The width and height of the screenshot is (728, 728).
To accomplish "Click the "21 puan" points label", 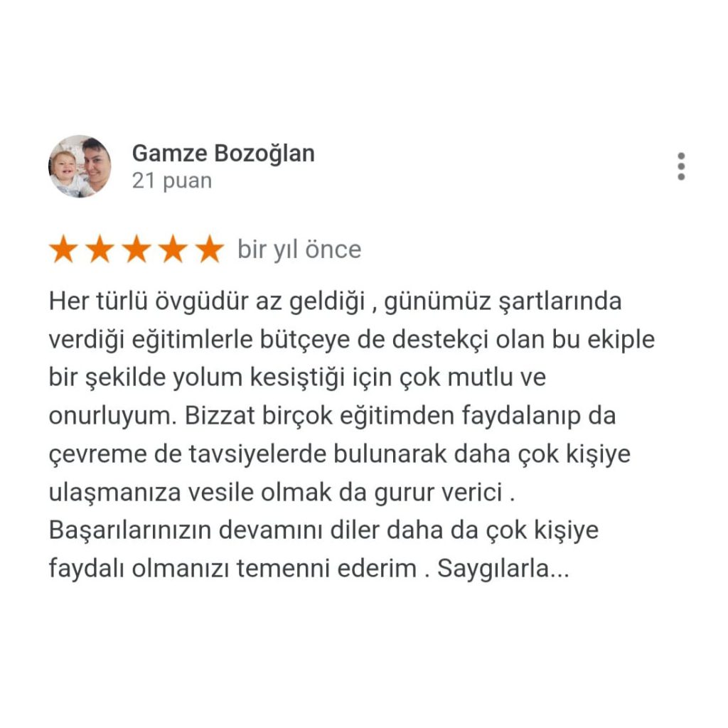I will [x=172, y=181].
